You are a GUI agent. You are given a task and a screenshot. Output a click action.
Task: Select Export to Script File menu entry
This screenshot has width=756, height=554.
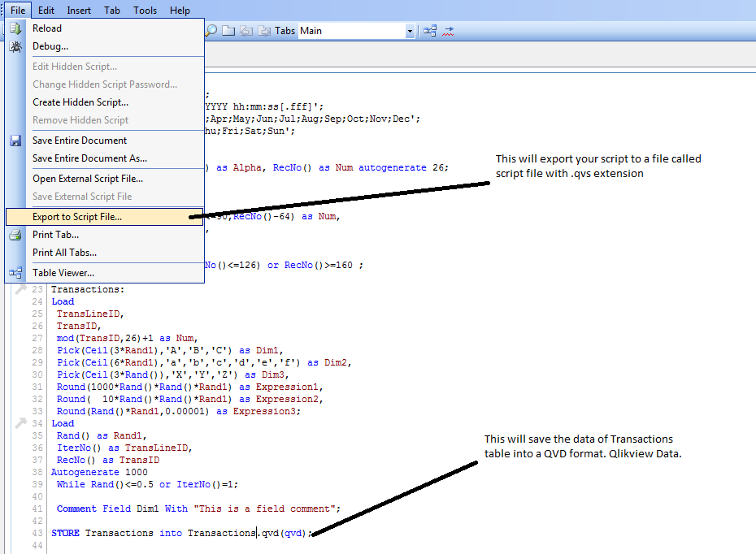click(77, 217)
